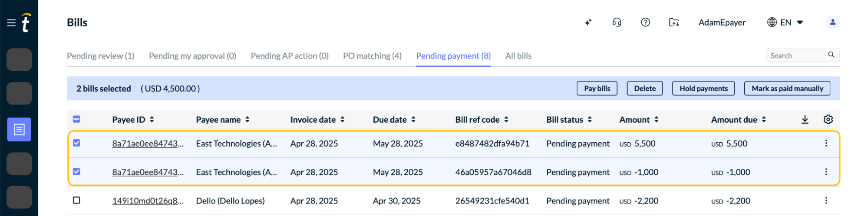Focus the Search input field
The width and height of the screenshot is (868, 216).
798,55
